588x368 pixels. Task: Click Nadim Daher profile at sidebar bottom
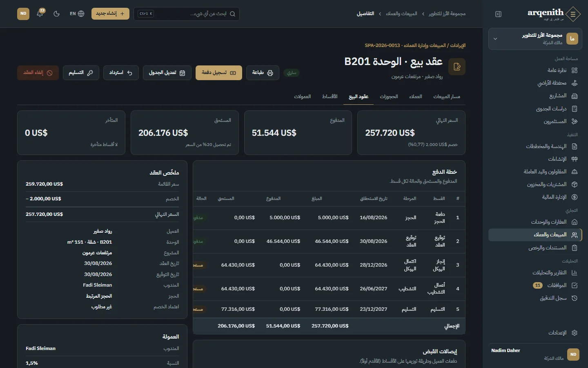[x=535, y=354]
